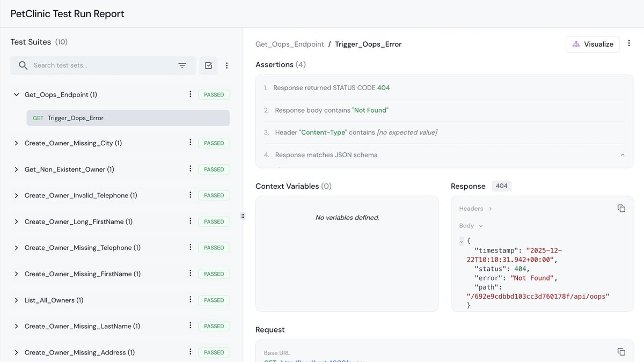Image resolution: width=644 pixels, height=362 pixels.
Task: Open the filter options icon
Action: [182, 65]
